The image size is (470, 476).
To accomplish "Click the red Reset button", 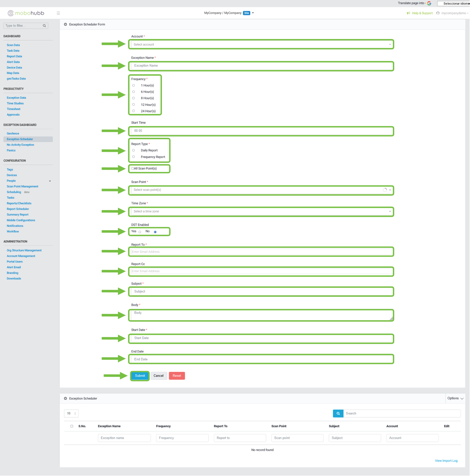I will [x=177, y=376].
